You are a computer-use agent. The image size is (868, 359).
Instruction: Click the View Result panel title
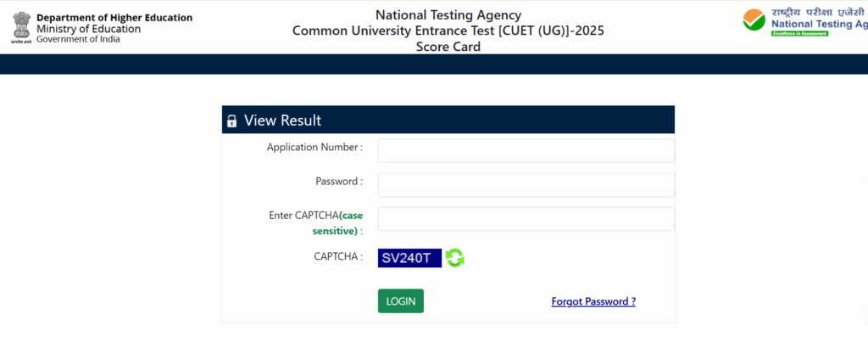283,121
